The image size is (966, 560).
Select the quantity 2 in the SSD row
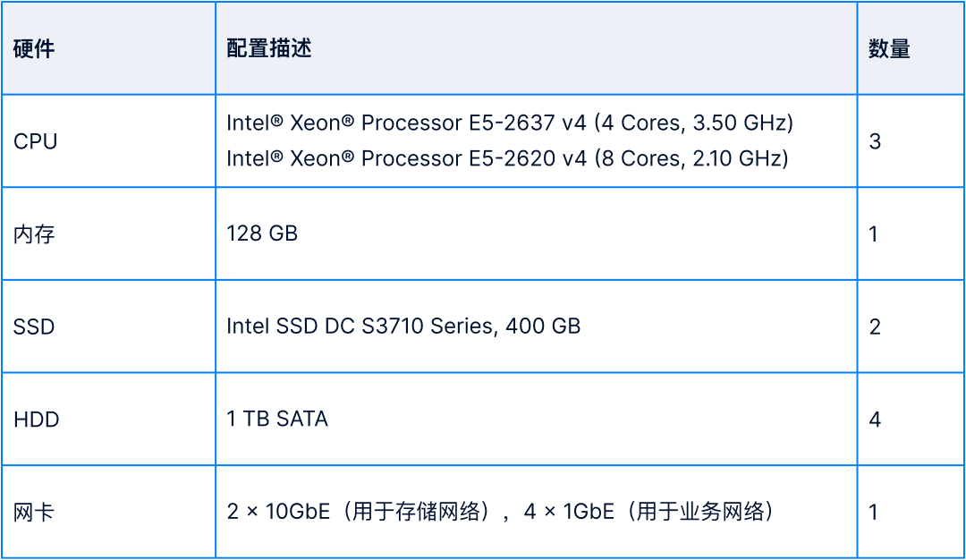tap(875, 327)
